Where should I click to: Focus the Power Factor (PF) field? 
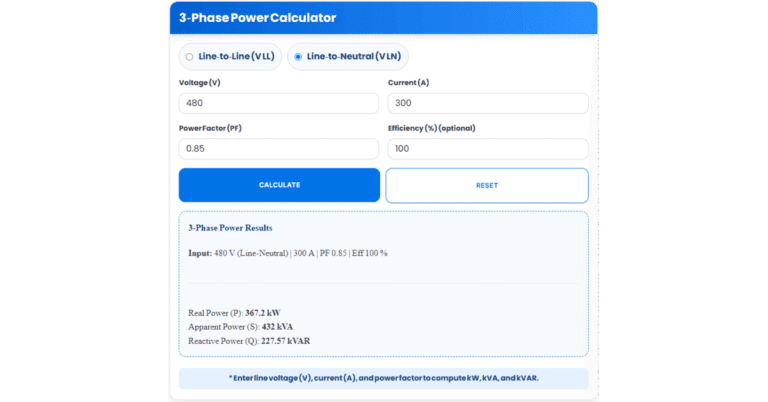point(279,149)
